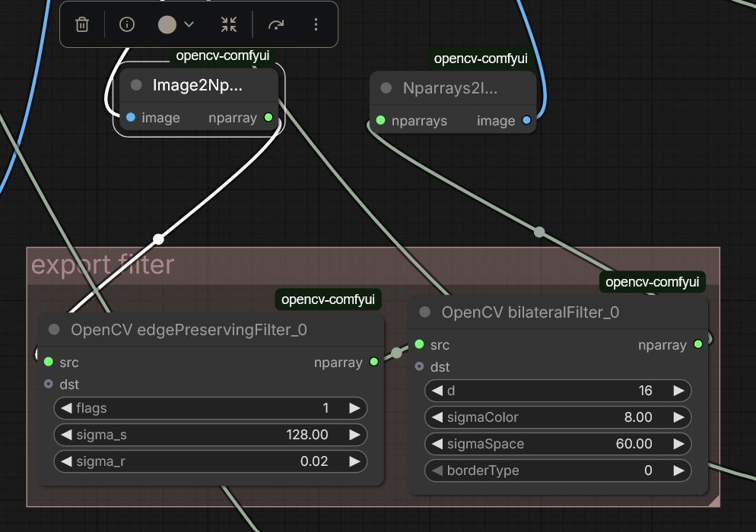The width and height of the screenshot is (756, 532).
Task: Click dst input socket on bilateralFilter_0
Action: coord(419,367)
